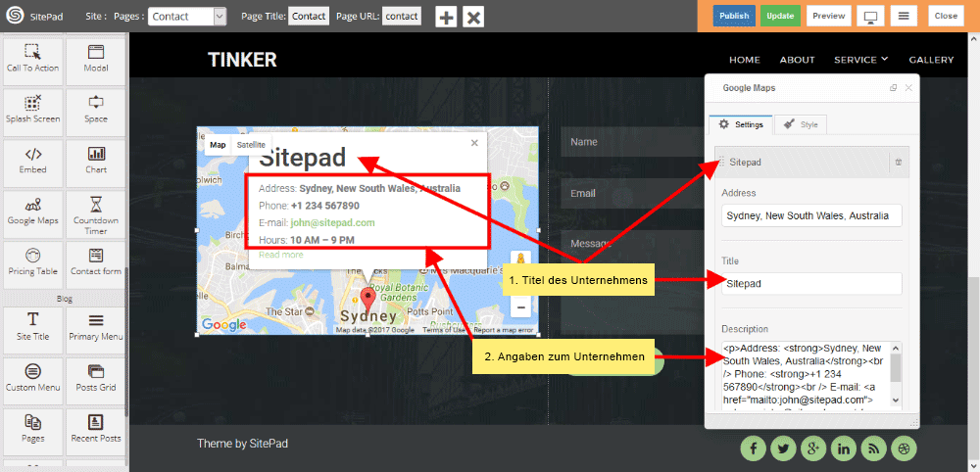Switch to the Settings tab

click(741, 124)
